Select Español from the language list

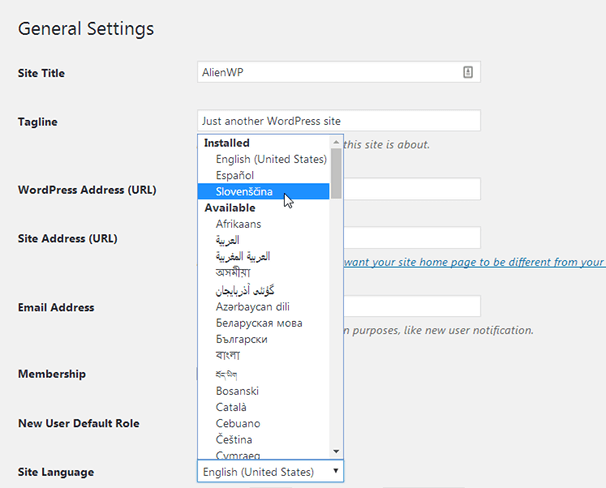[x=234, y=175]
